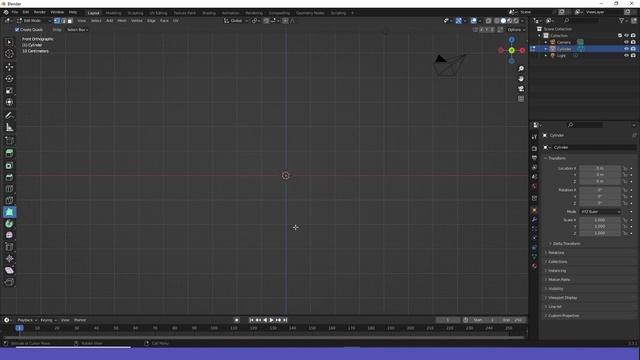640x360 pixels.
Task: Open the Modifiers wrench tab in Properties
Action: coord(534,220)
